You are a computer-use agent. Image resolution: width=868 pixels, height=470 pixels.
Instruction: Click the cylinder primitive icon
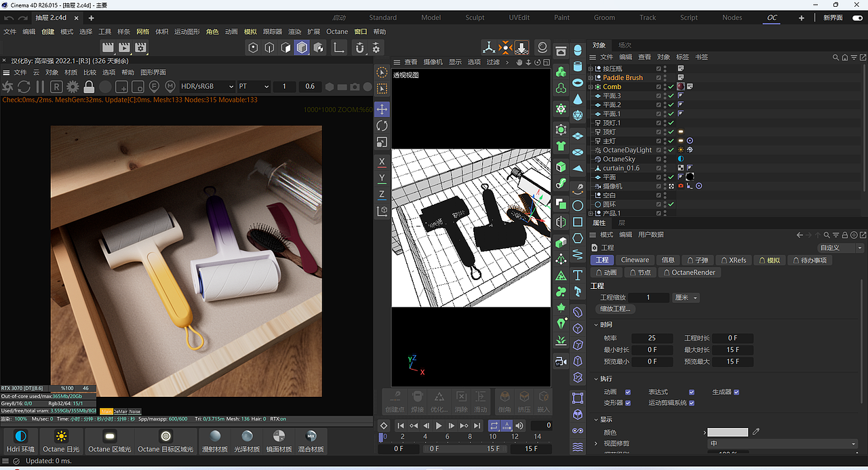point(578,66)
